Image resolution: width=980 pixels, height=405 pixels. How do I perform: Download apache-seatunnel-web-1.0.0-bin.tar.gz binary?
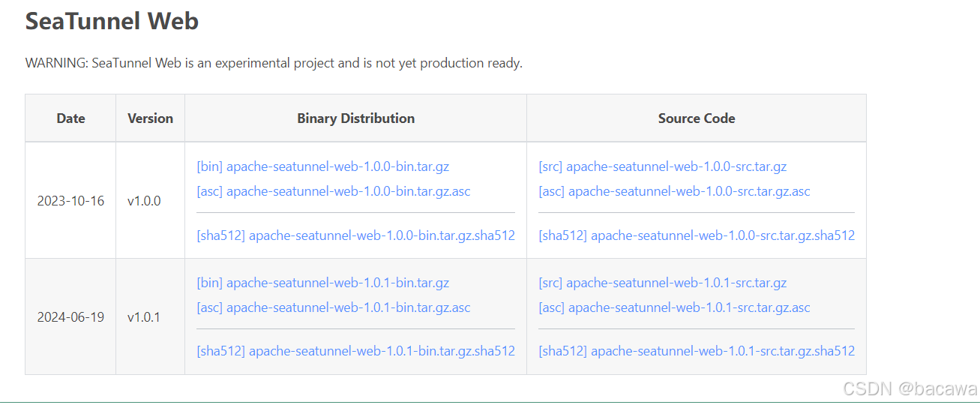click(x=322, y=166)
